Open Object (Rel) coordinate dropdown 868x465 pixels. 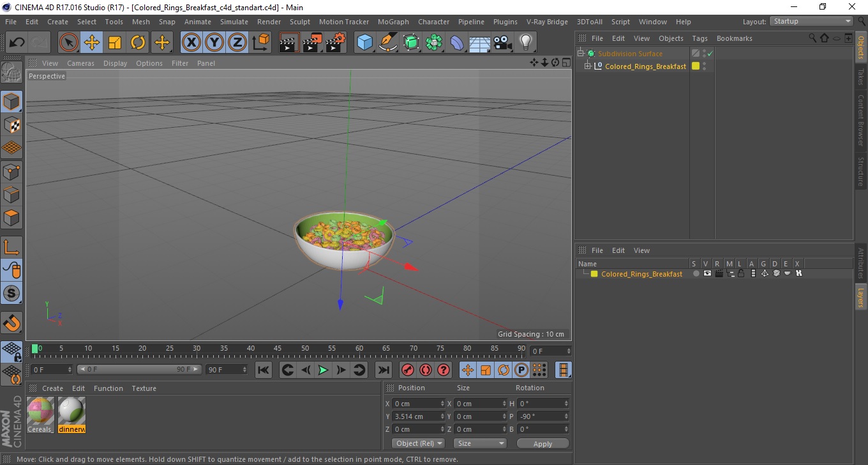418,443
